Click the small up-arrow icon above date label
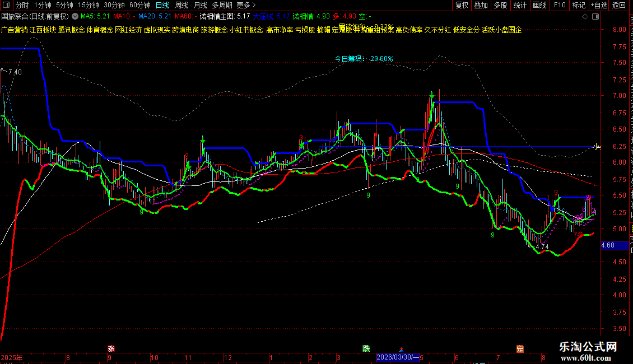 401,349
